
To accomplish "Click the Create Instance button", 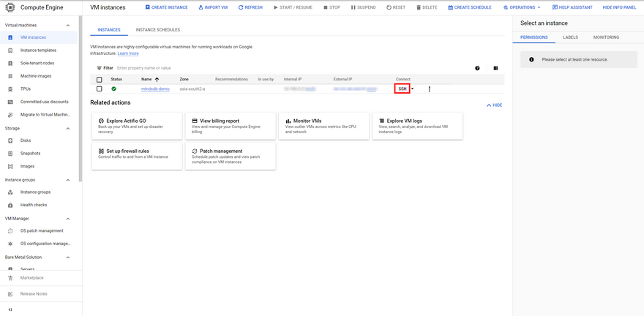I will (x=165, y=7).
